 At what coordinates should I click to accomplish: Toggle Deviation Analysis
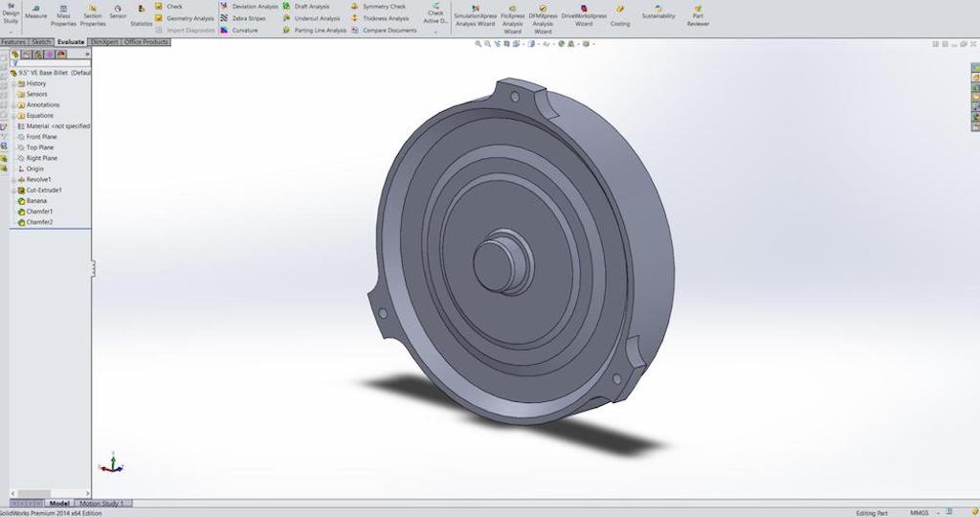coord(254,7)
